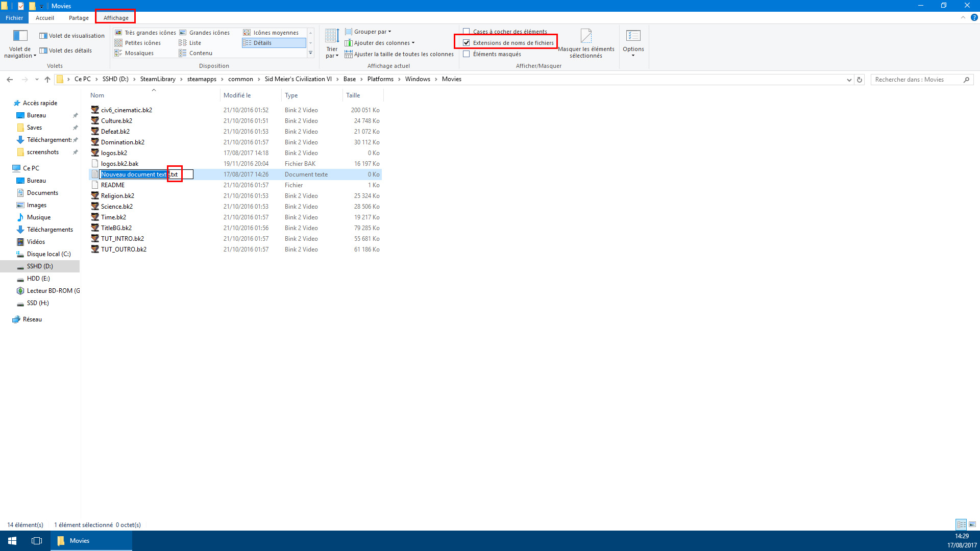Open the Fichier menu
980x551 pixels.
point(14,18)
